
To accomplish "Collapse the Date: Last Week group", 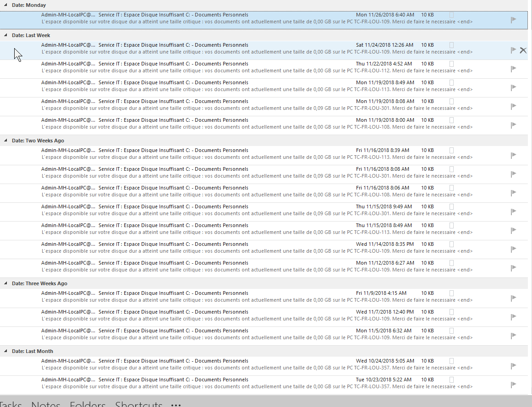I will [5, 35].
